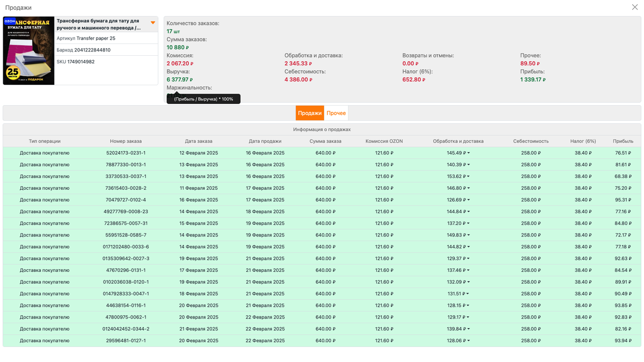Expand delivery breakdown arrow next to 140.39 ₽

point(469,165)
